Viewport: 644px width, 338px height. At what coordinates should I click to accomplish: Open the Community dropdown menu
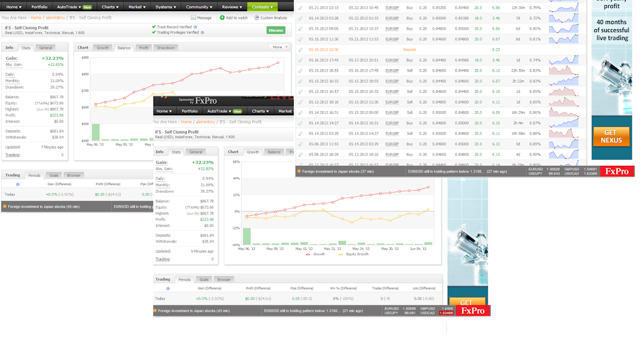pyautogui.click(x=200, y=7)
